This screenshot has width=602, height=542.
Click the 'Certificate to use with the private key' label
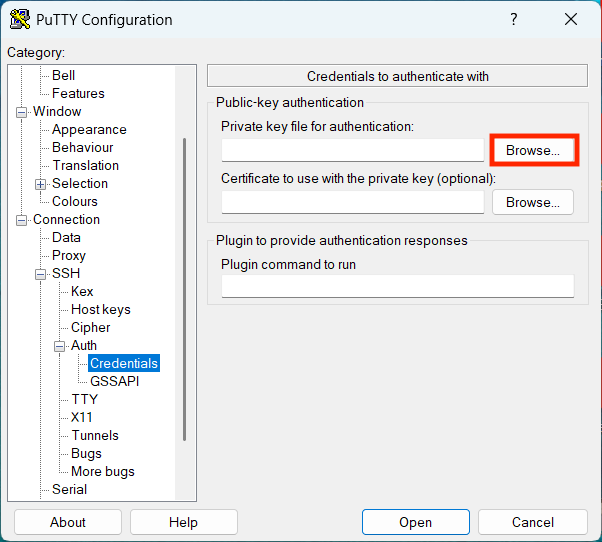point(359,178)
